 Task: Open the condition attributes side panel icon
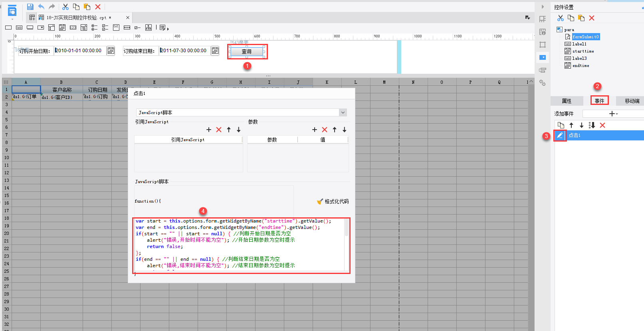543,70
